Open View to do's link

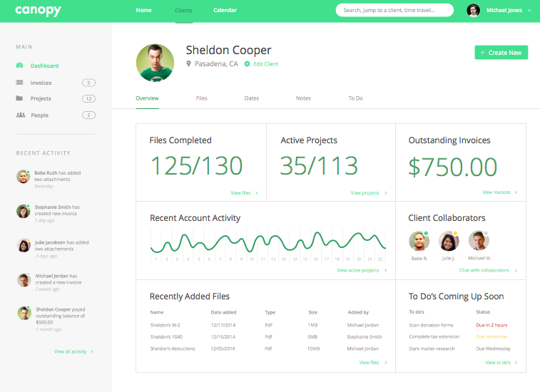pyautogui.click(x=498, y=362)
